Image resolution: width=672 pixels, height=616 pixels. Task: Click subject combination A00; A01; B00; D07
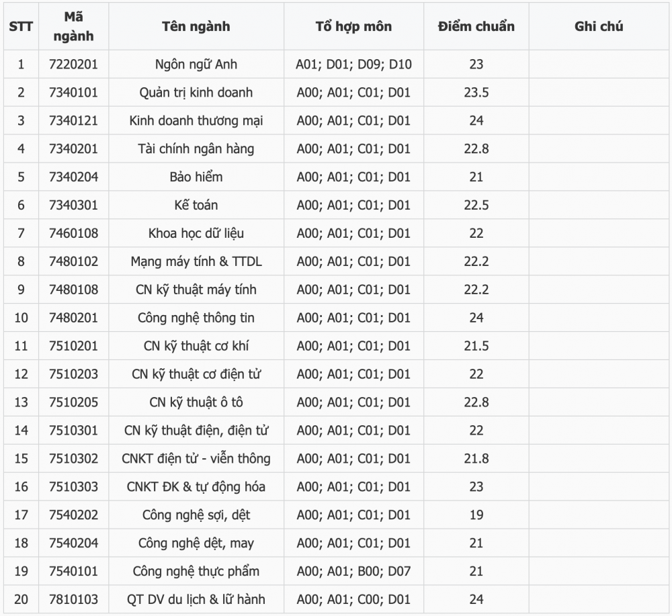(x=353, y=571)
